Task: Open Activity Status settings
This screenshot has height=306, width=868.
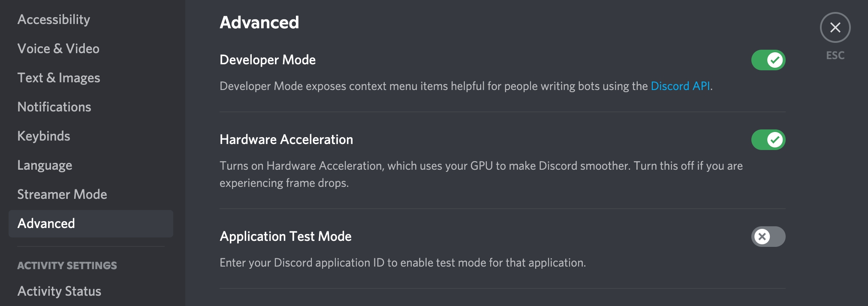Action: (59, 291)
